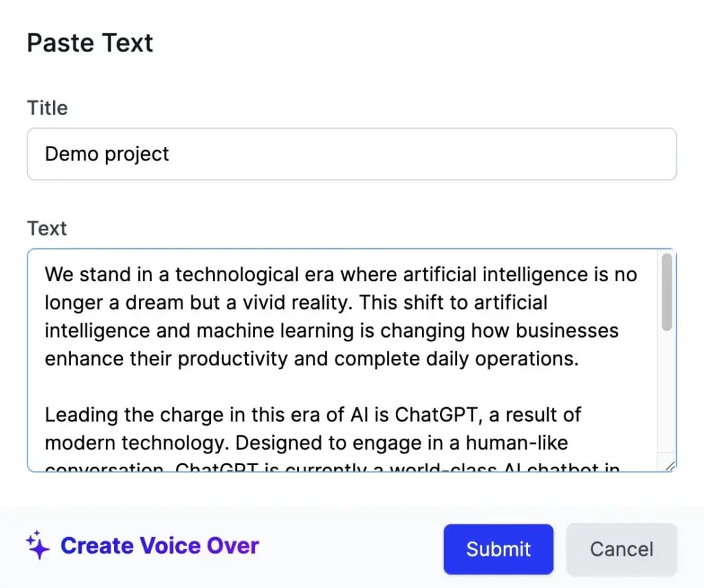This screenshot has height=588, width=704.
Task: Place cursor on the word "technological"
Action: [233, 274]
